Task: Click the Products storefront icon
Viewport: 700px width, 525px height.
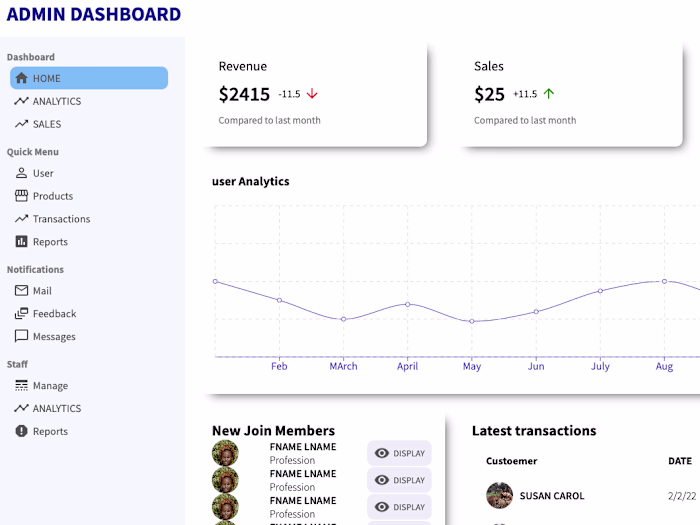Action: tap(21, 196)
